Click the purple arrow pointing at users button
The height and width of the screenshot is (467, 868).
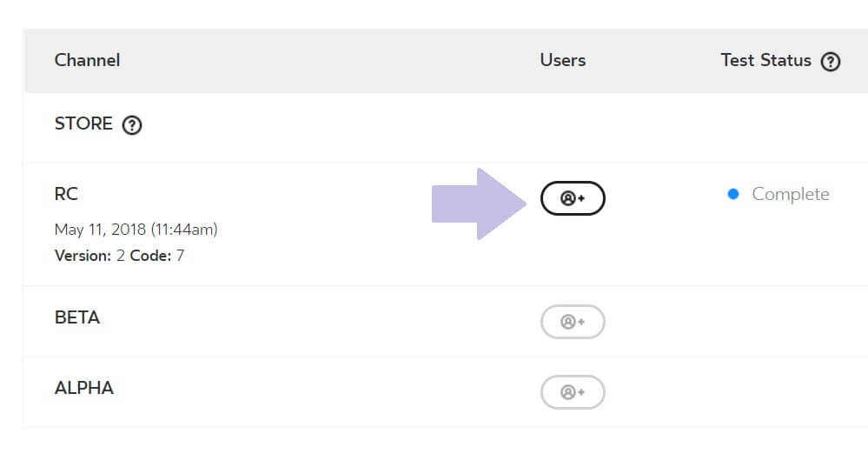pyautogui.click(x=479, y=203)
